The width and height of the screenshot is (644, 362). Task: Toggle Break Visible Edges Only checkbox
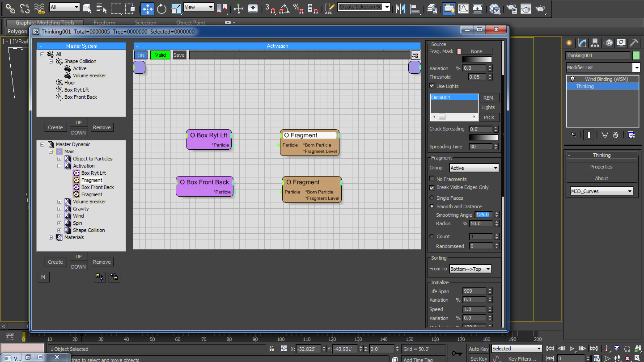(x=432, y=187)
